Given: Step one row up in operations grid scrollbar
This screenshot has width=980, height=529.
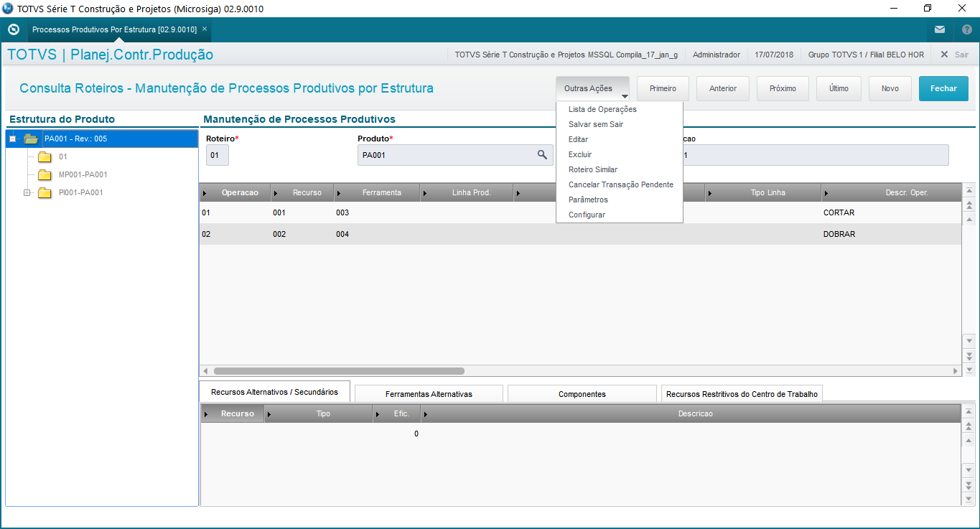Looking at the screenshot, I should click(969, 219).
